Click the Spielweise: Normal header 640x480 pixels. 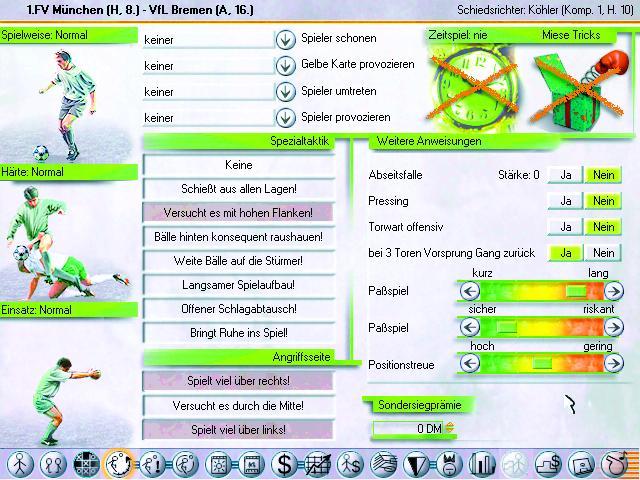pos(69,35)
